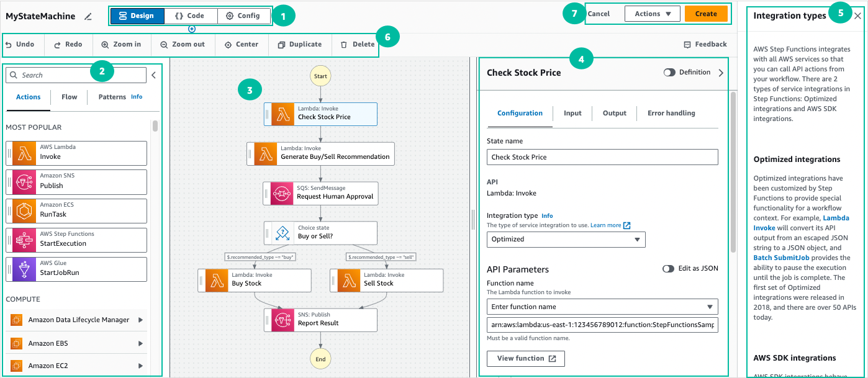Viewport: 868px width, 378px height.
Task: Click the Duplicate toolbar icon
Action: [x=298, y=44]
